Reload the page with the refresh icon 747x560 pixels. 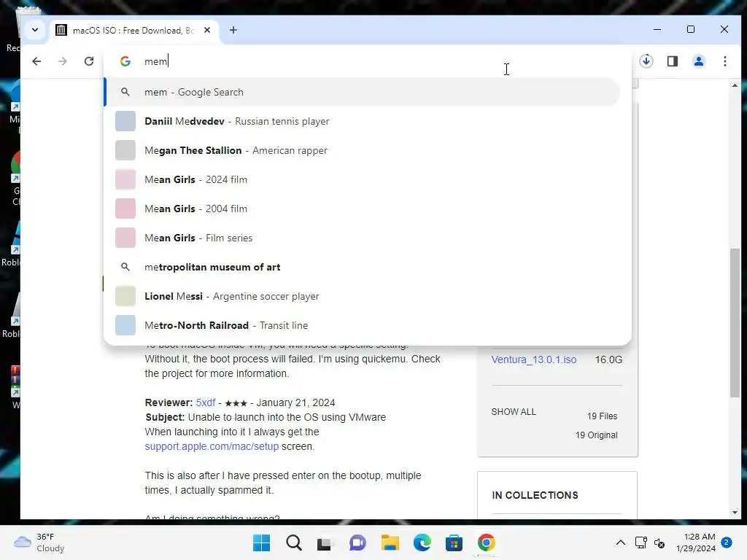click(89, 61)
